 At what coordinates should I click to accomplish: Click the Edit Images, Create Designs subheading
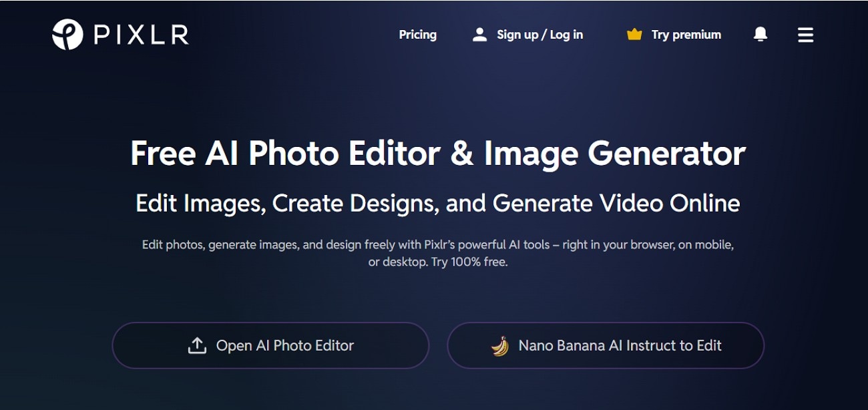[x=438, y=203]
